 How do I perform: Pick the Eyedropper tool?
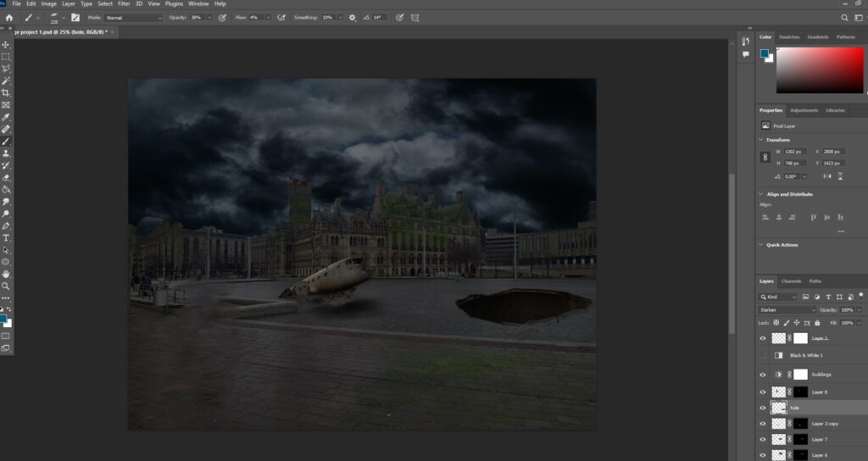6,117
